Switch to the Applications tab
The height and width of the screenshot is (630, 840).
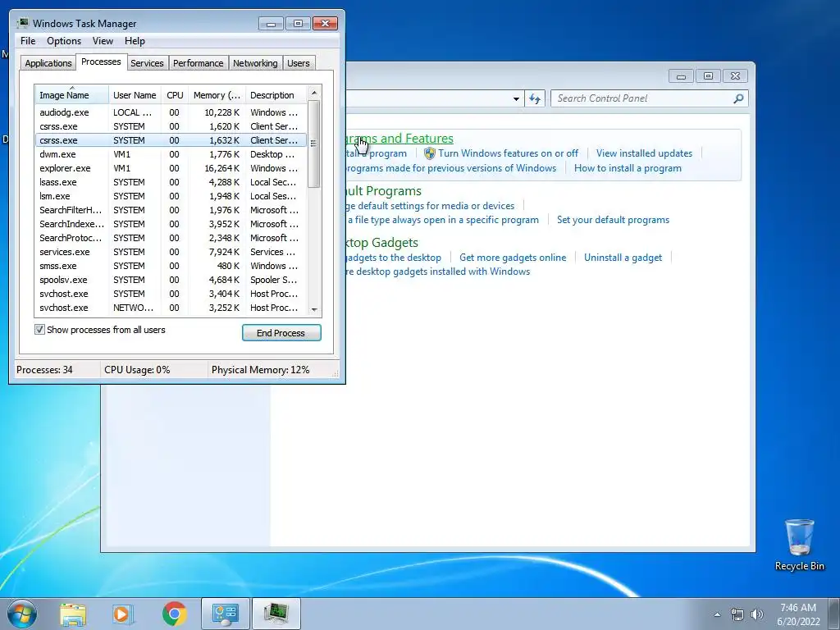pyautogui.click(x=48, y=63)
